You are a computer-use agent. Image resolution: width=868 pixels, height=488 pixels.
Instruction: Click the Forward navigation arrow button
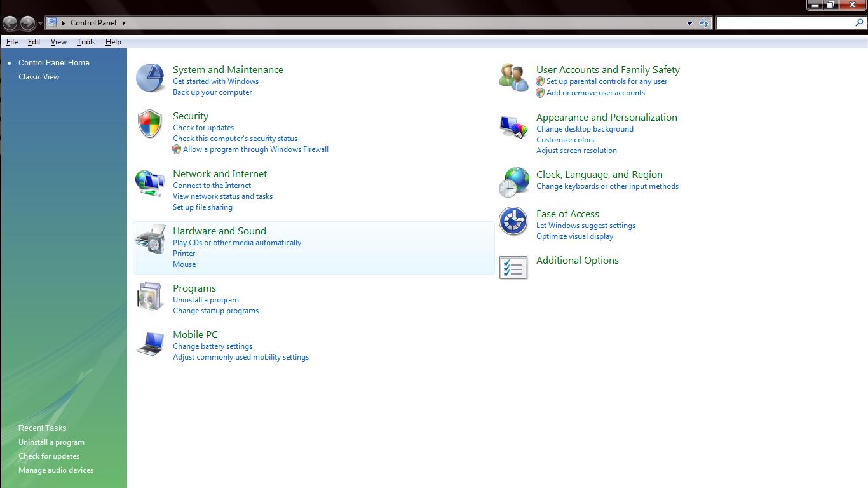(x=27, y=24)
